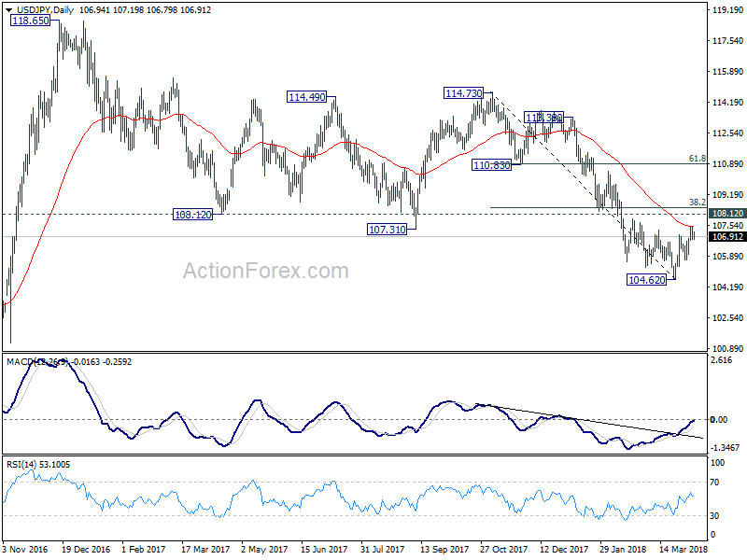The height and width of the screenshot is (560, 747).
Task: Click the 13 Sep 2017 date label
Action: pyautogui.click(x=444, y=549)
